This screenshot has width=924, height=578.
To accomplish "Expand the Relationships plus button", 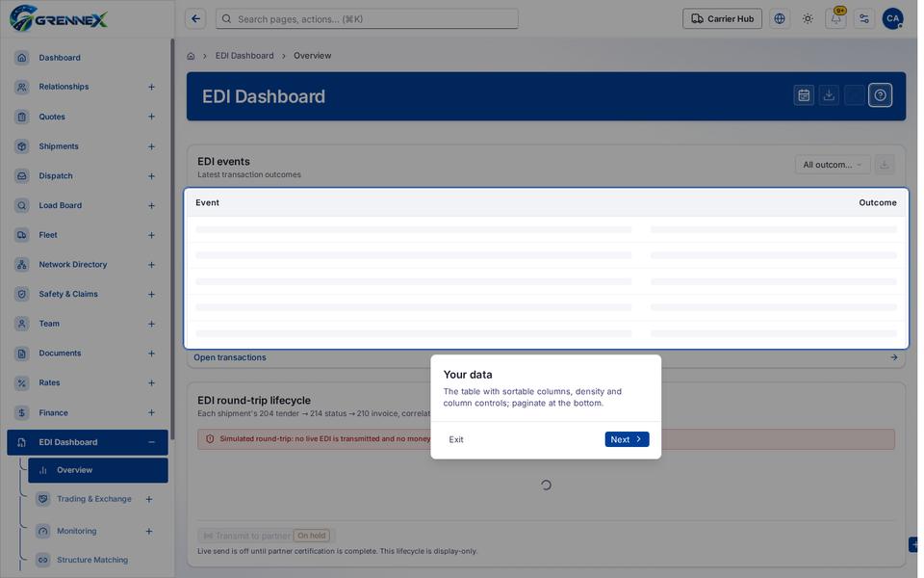I will [151, 87].
